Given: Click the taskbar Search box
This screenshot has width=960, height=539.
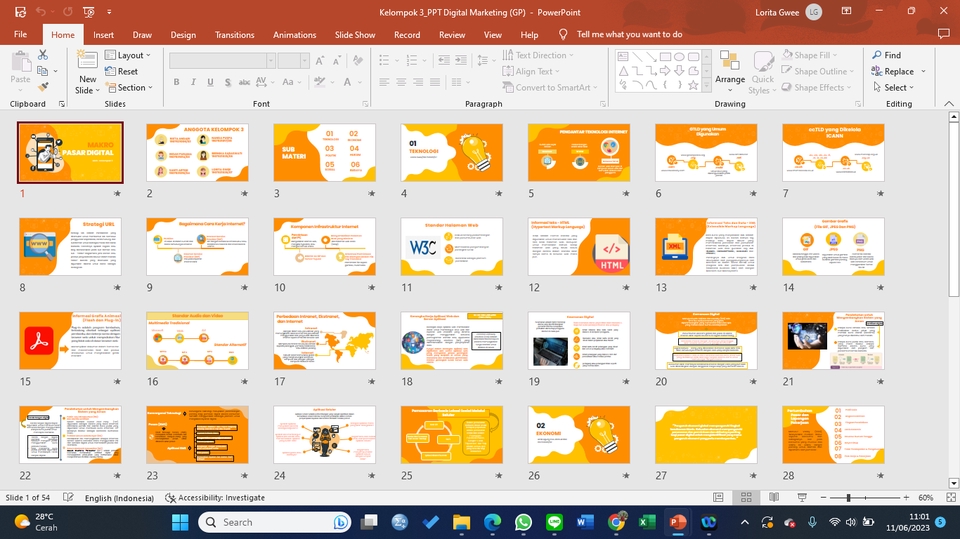Looking at the screenshot, I should tap(274, 522).
